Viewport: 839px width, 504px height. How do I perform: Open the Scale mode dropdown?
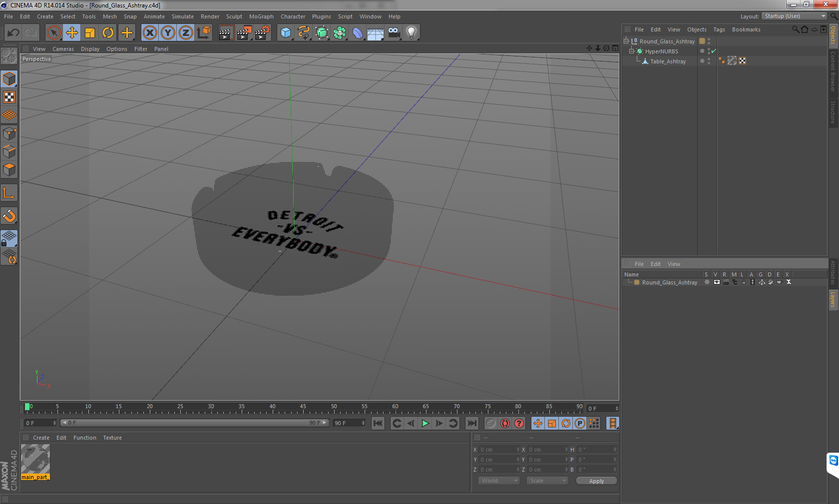point(547,481)
